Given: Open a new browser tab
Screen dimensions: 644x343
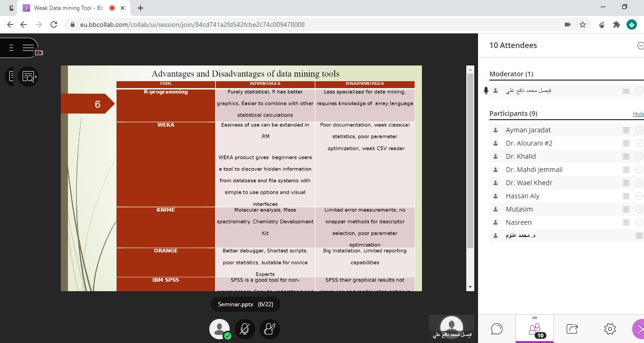Looking at the screenshot, I should (x=140, y=8).
